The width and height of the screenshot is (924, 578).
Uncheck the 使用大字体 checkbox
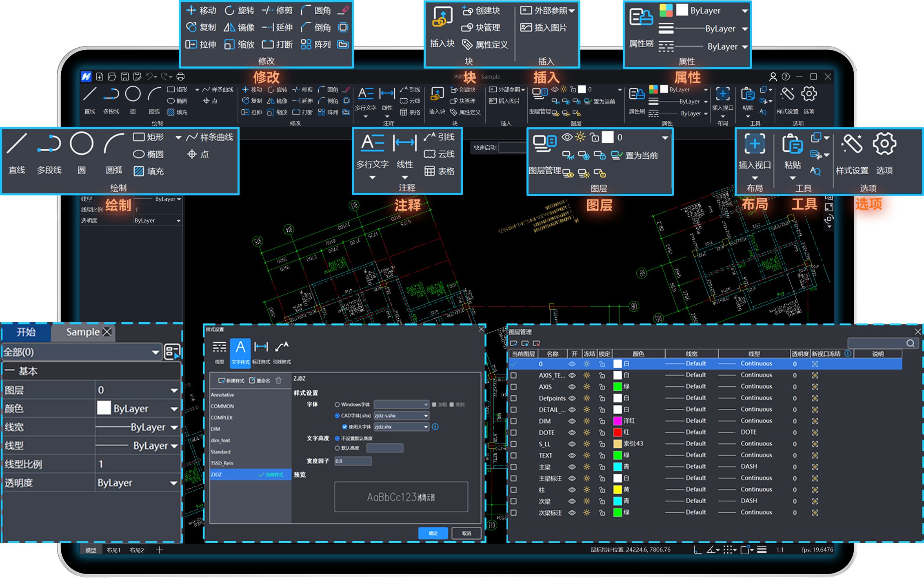click(x=344, y=427)
